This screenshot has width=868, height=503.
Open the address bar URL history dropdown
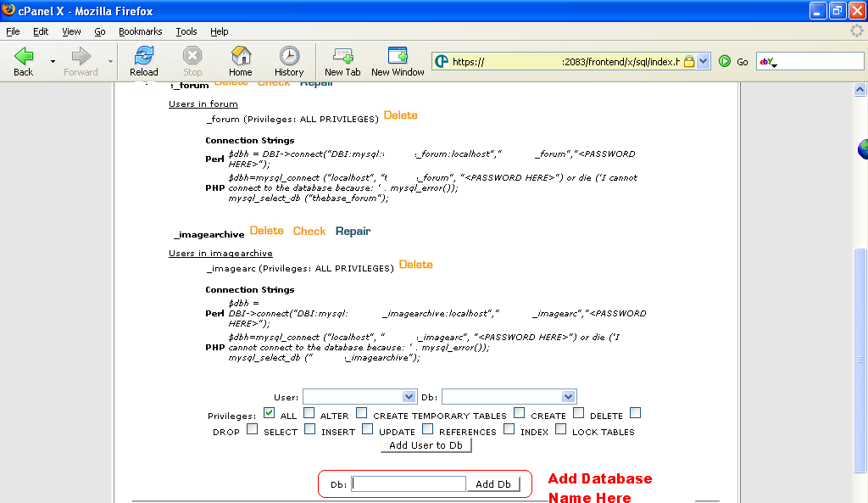click(703, 61)
